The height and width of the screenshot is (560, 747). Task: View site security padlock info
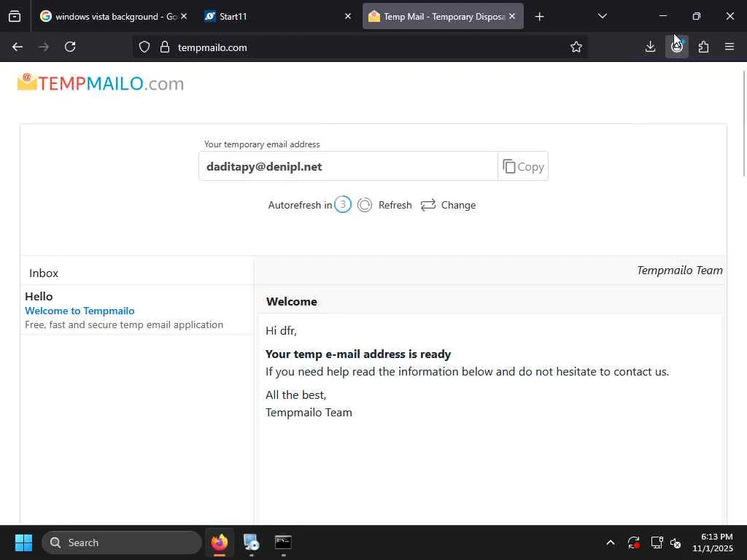(165, 47)
